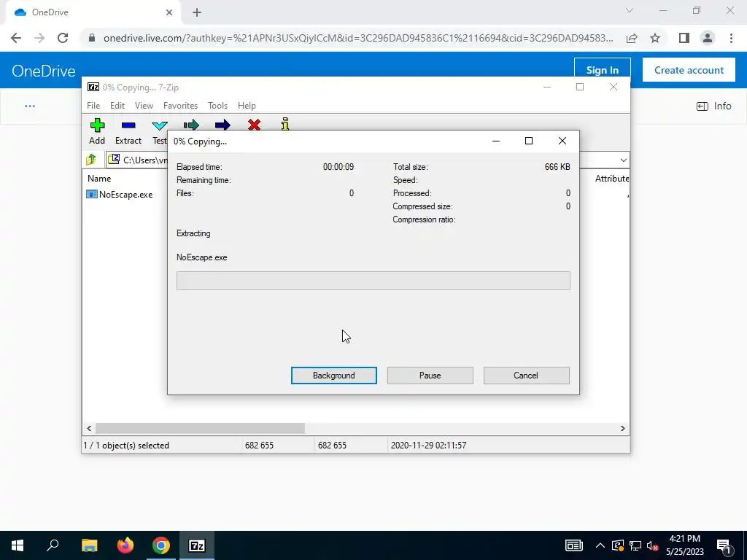
Task: Toggle the Chrome side panel icon
Action: coord(684,38)
